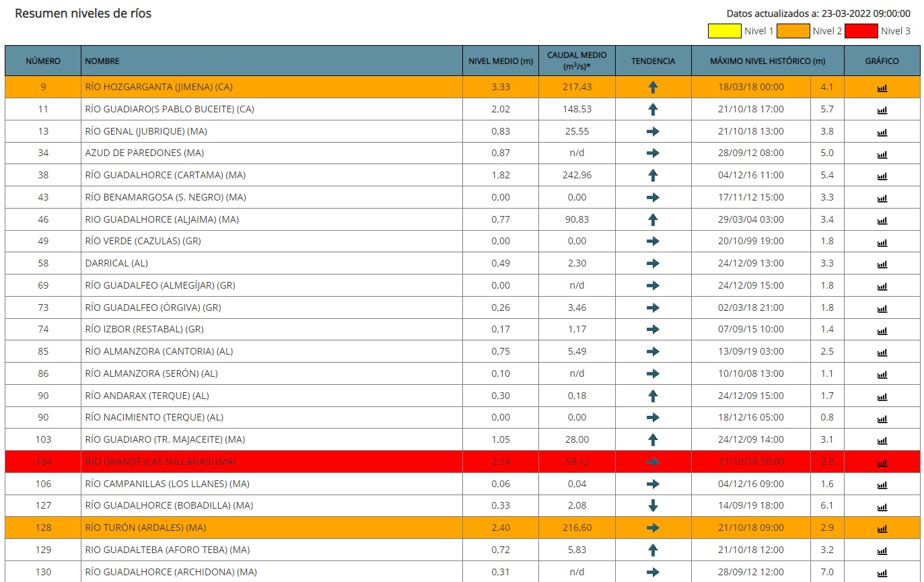Viewport: 924px width, 582px height.
Task: Select the DARRICAL (AL) name
Action: tap(117, 263)
